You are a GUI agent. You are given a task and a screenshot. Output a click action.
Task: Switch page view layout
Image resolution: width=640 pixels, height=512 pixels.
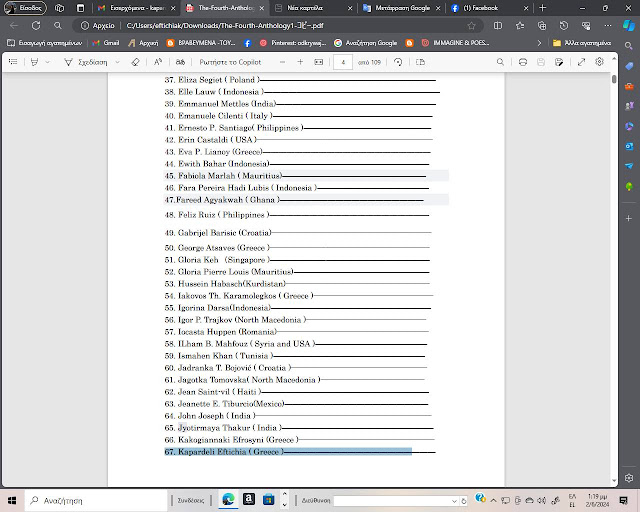pyautogui.click(x=420, y=62)
